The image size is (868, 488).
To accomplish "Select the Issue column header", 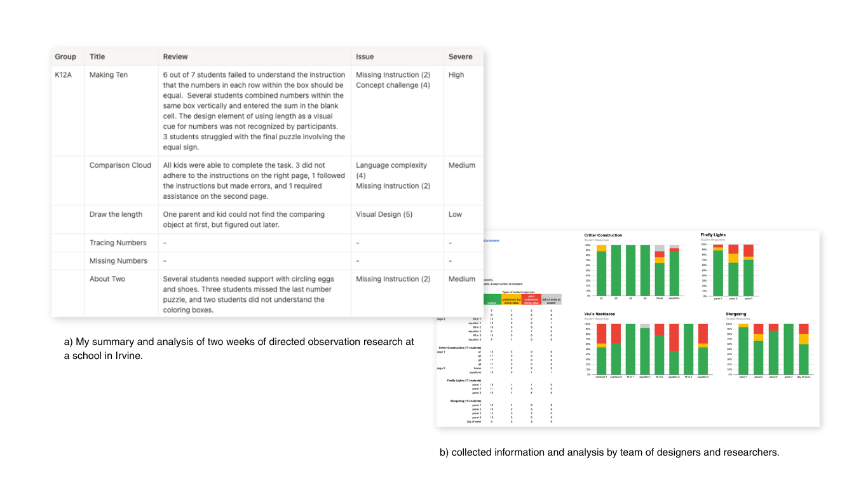I will (365, 57).
